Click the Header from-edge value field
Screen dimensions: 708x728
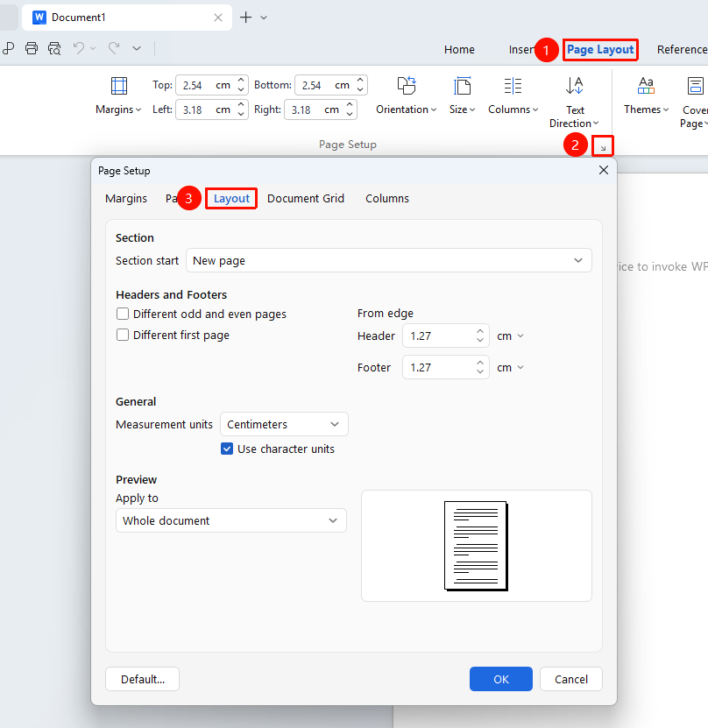446,336
